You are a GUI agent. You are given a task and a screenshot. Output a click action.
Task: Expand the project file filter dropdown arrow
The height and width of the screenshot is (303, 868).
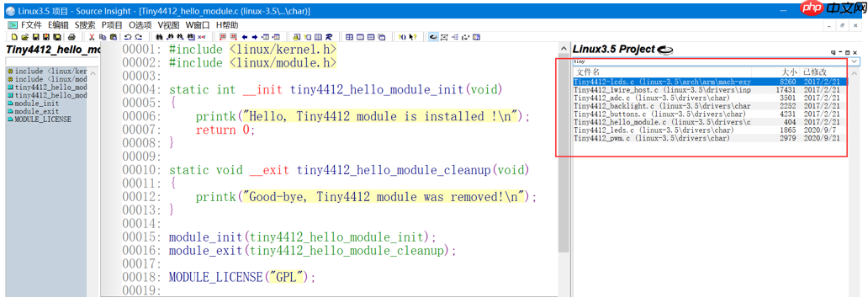pos(855,61)
